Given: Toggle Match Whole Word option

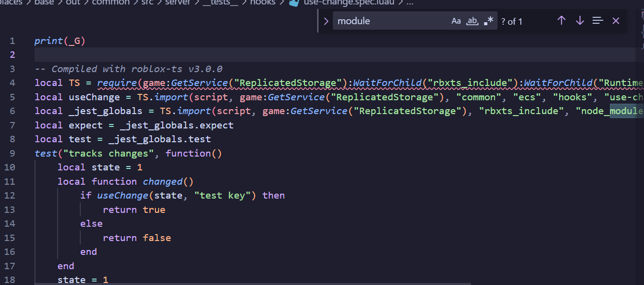Looking at the screenshot, I should [472, 21].
